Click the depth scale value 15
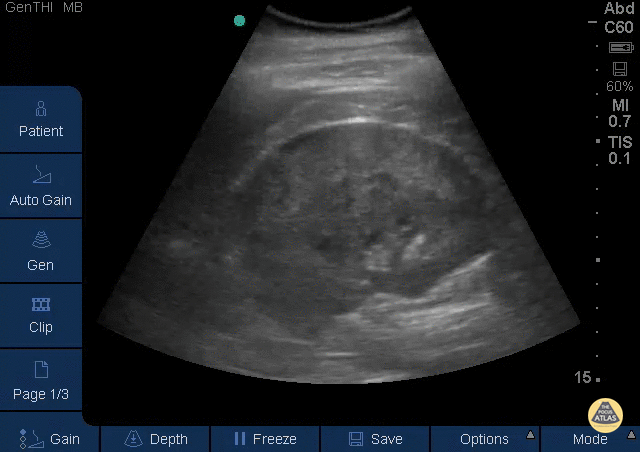 tap(582, 377)
